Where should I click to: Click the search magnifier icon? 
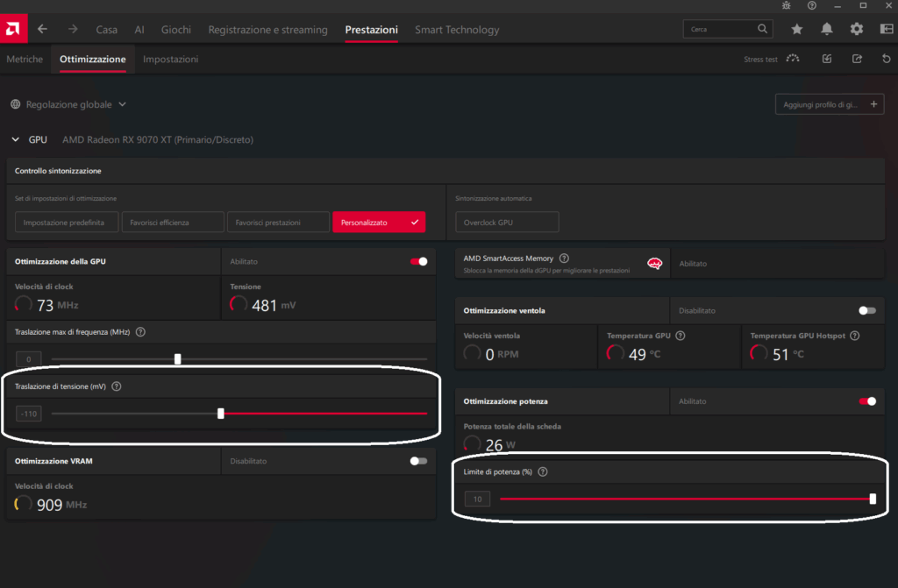coord(762,29)
